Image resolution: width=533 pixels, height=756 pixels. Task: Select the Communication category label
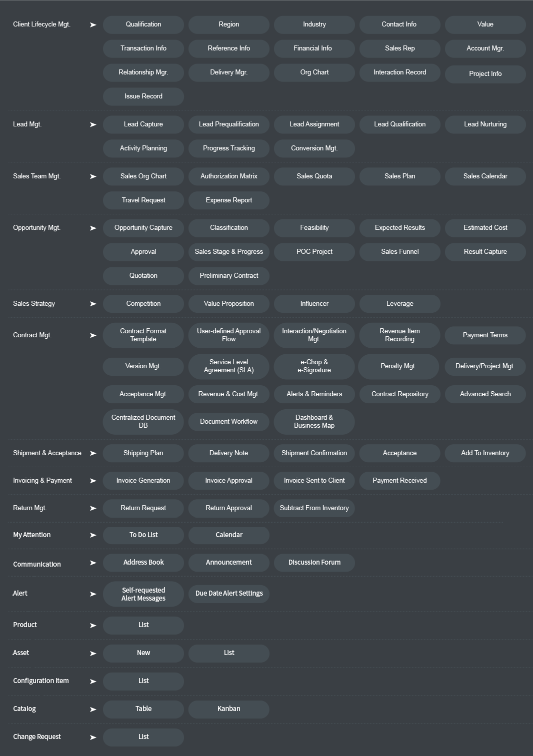point(37,564)
